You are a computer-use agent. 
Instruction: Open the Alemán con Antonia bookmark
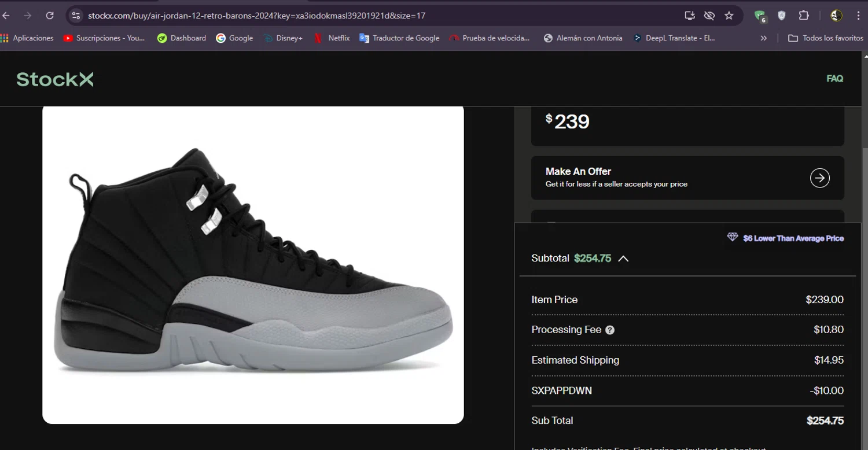[x=583, y=38]
